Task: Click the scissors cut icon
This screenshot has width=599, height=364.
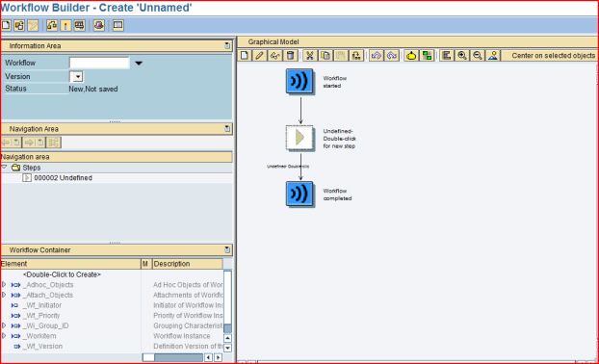Action: [x=310, y=56]
